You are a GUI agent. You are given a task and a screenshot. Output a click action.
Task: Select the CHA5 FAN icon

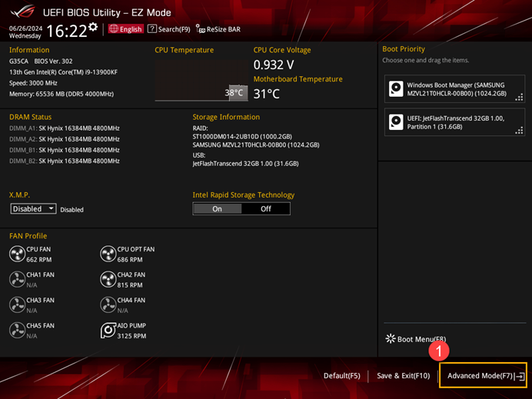click(x=17, y=331)
